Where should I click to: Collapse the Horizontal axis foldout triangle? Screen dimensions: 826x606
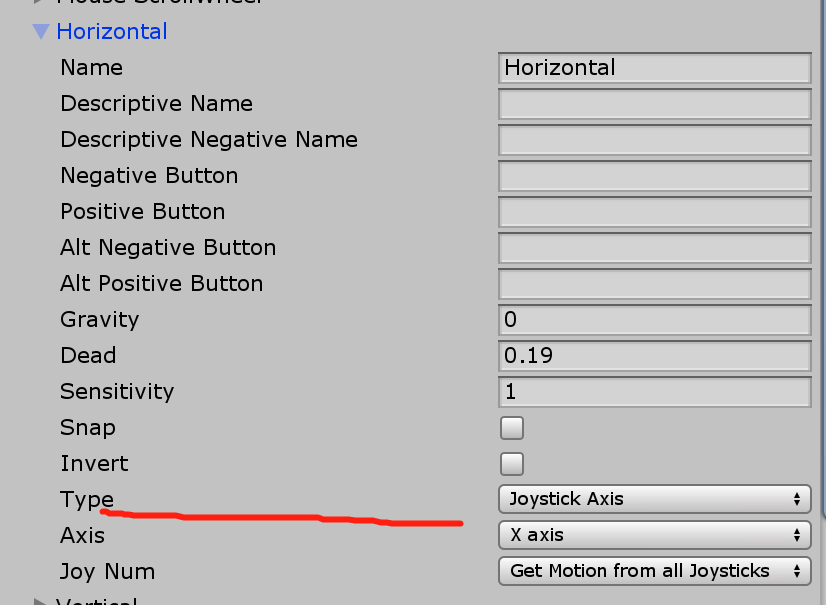point(40,31)
